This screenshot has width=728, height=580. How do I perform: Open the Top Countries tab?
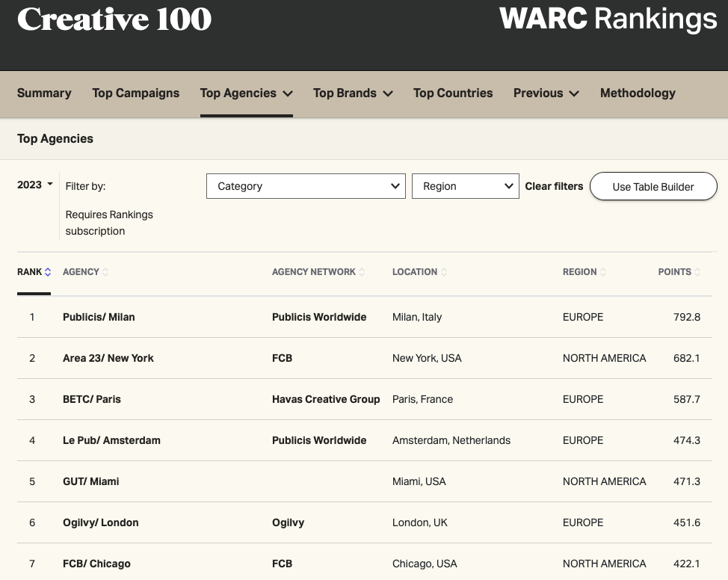[x=453, y=93]
